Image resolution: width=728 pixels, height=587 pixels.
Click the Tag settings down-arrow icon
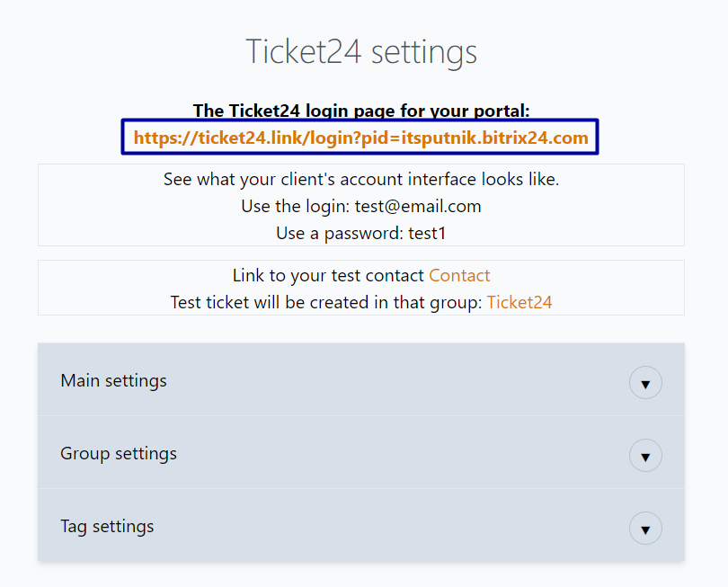pos(645,529)
